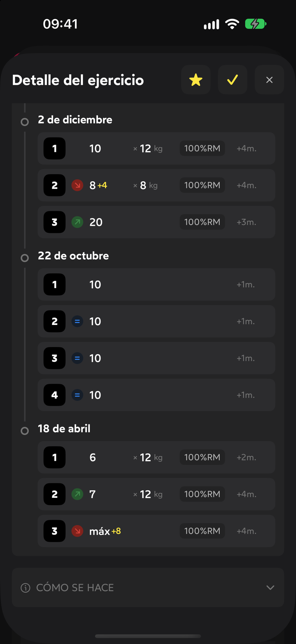Tap green up arrow in 2 de diciembre set 3
This screenshot has width=296, height=644.
click(x=77, y=222)
